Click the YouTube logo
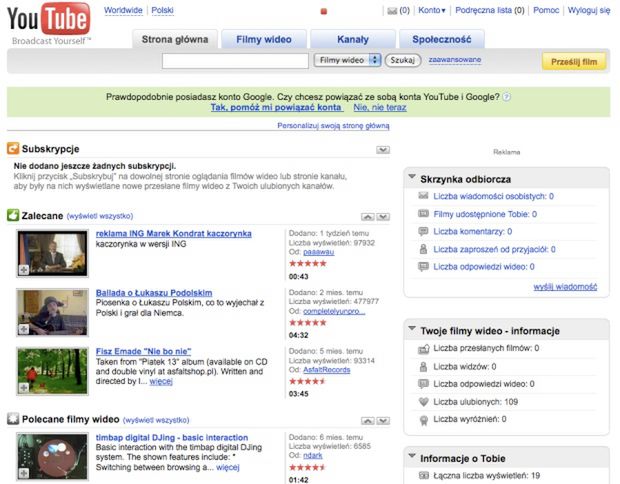This screenshot has height=484, width=620. [x=49, y=23]
